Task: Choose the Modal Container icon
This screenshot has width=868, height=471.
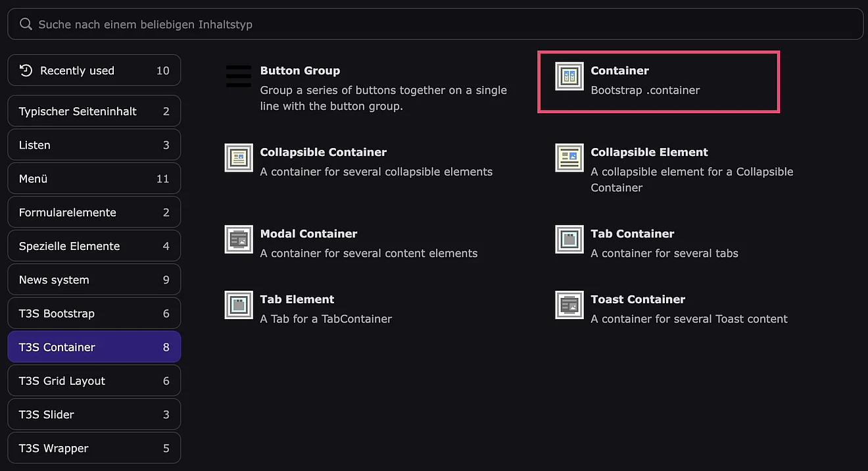Action: click(239, 239)
